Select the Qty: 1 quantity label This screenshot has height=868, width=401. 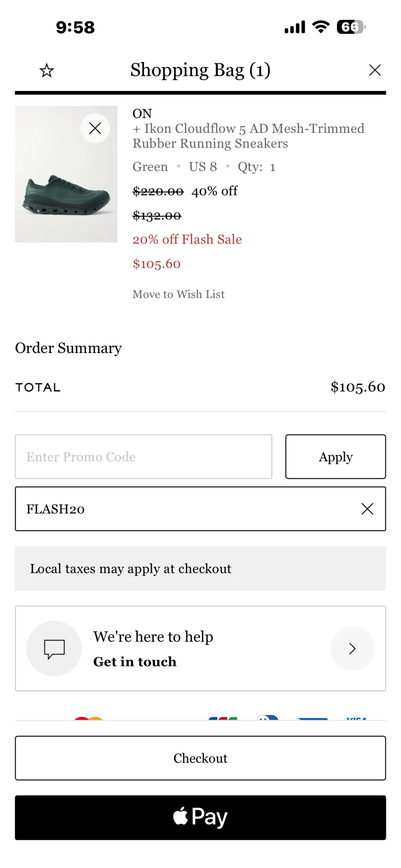pyautogui.click(x=257, y=167)
